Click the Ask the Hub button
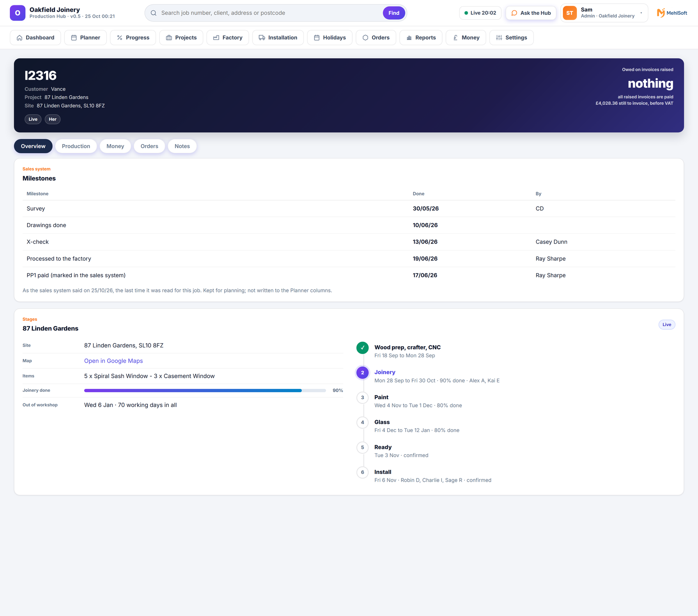Screen dimensions: 698x616 [x=531, y=13]
